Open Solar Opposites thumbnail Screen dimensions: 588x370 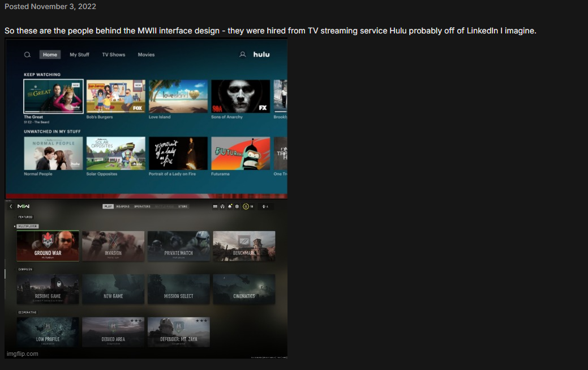click(x=116, y=153)
